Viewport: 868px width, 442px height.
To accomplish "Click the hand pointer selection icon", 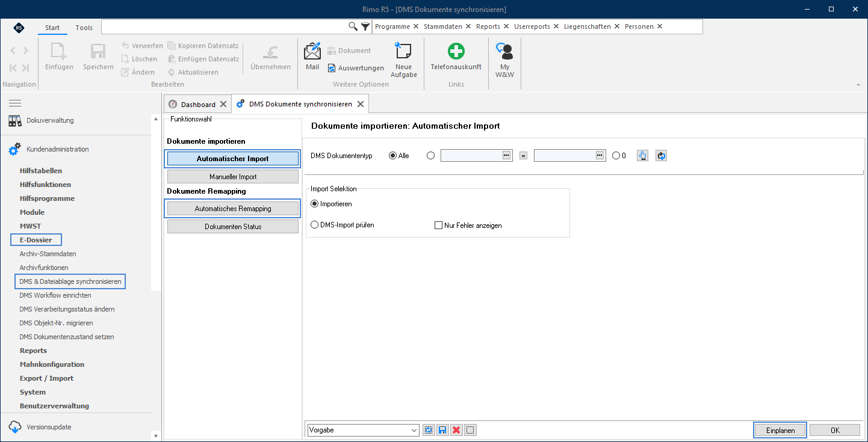I will point(642,156).
